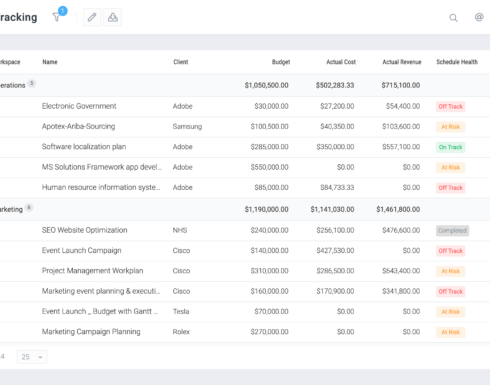
Task: Sort by the Client column header
Action: pyautogui.click(x=181, y=62)
